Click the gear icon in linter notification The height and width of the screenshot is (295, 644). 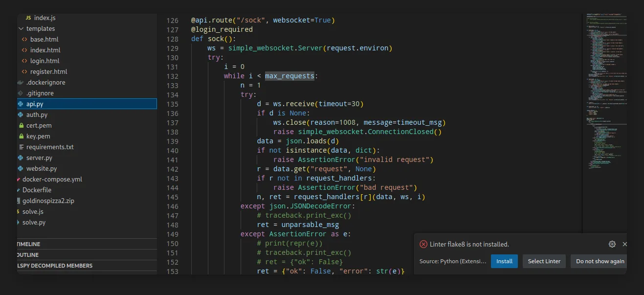[612, 244]
